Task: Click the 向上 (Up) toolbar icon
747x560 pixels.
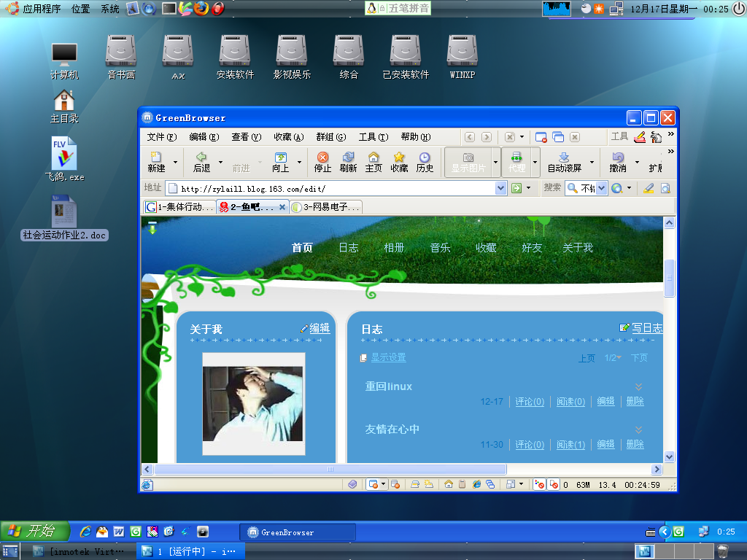Action: 281,163
